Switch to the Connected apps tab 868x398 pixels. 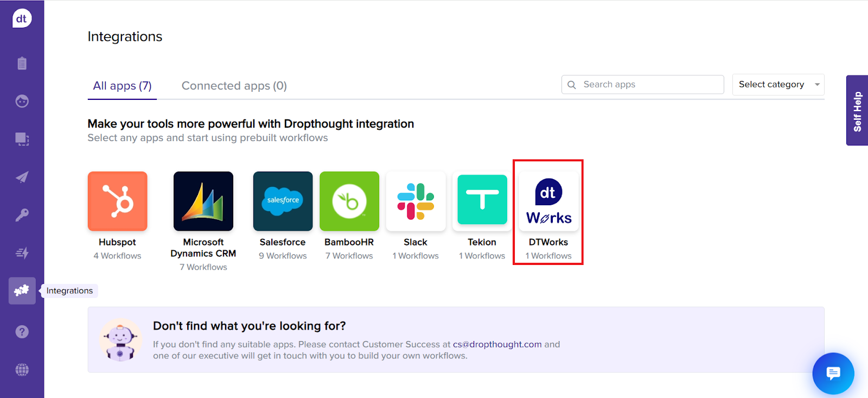click(x=234, y=86)
